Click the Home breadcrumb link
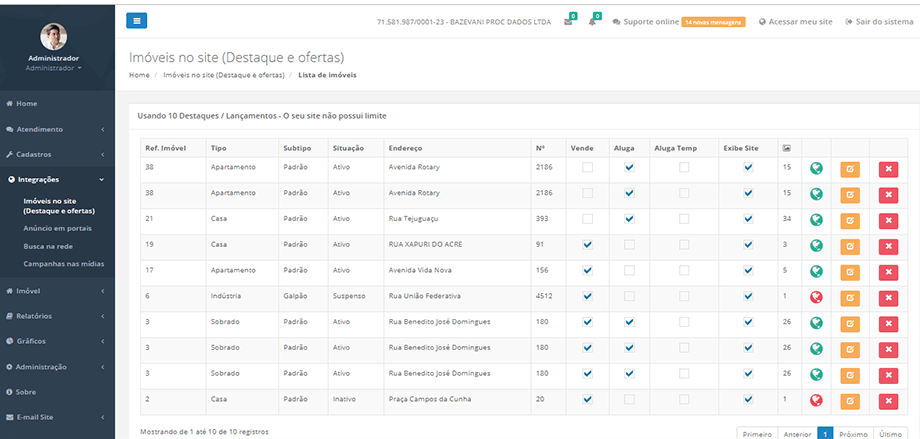920x439 pixels. tap(139, 75)
